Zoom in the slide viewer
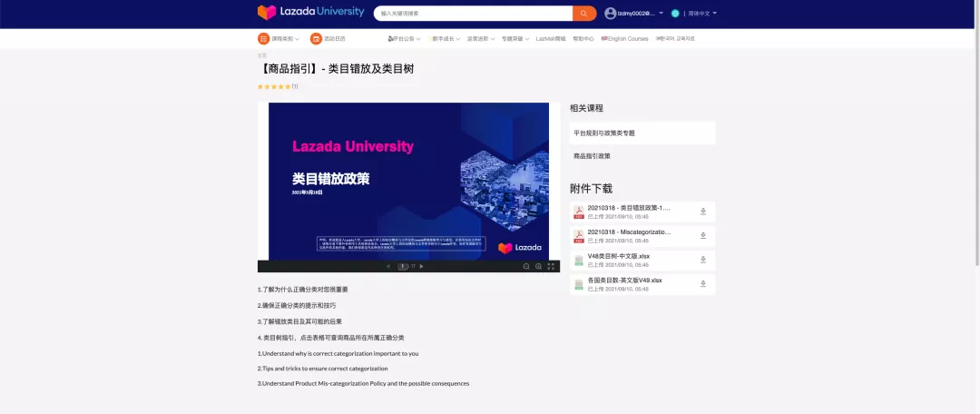The width and height of the screenshot is (980, 414). [x=538, y=266]
